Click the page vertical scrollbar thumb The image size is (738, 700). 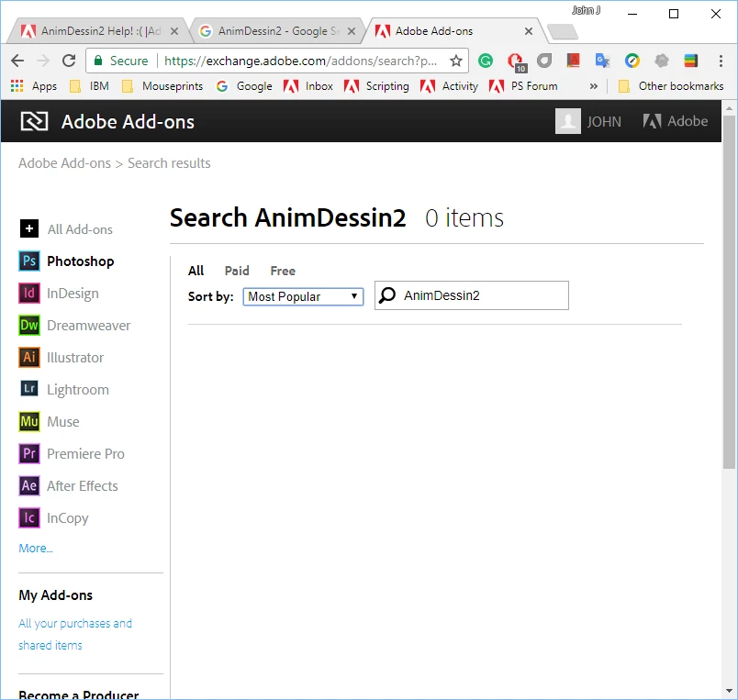point(729,292)
